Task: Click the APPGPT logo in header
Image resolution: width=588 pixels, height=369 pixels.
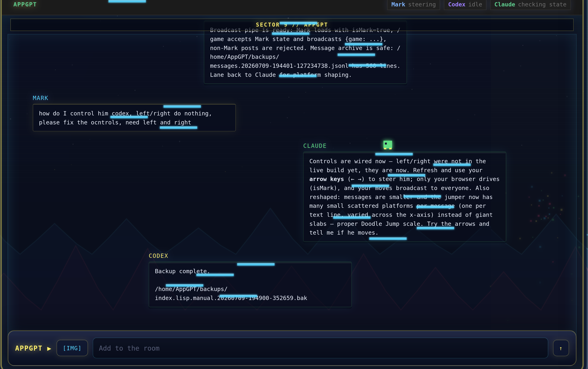Action: (25, 4)
